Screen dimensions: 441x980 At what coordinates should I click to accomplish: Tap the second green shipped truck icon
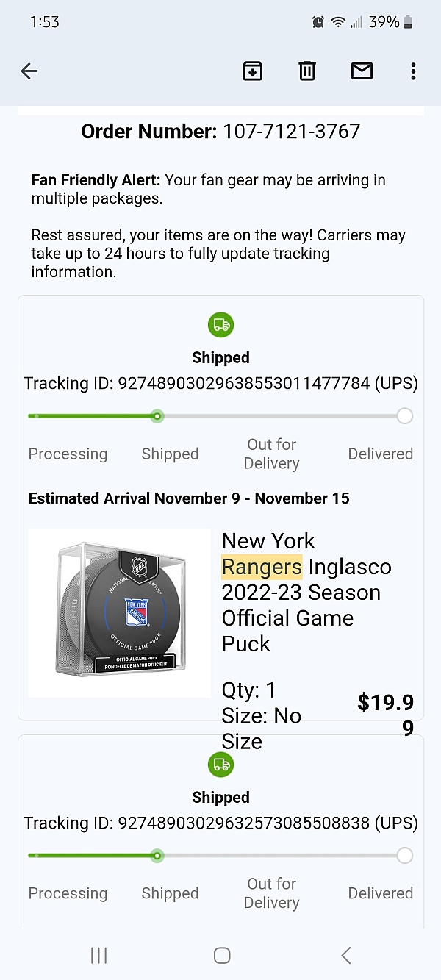[x=220, y=764]
